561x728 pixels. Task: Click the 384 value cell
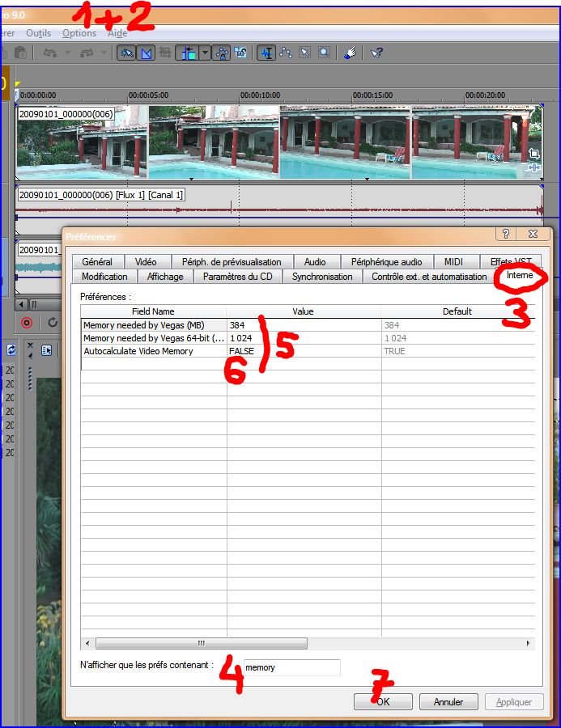304,325
